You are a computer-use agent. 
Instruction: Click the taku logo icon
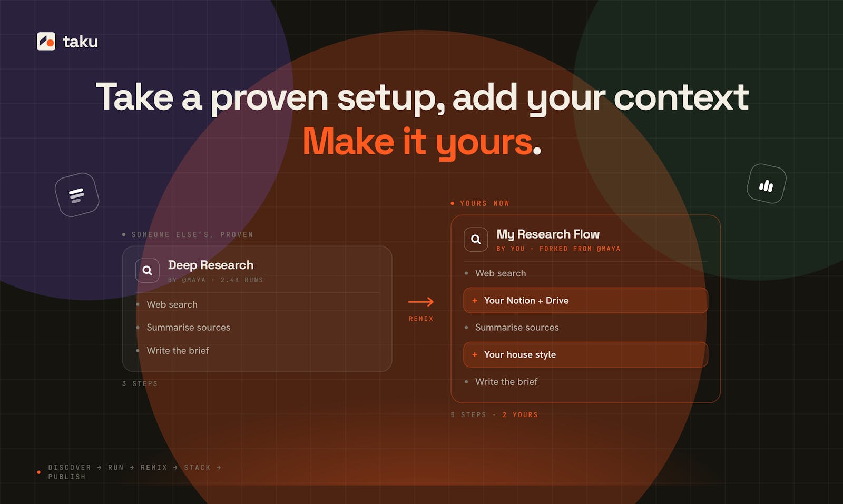pyautogui.click(x=46, y=41)
